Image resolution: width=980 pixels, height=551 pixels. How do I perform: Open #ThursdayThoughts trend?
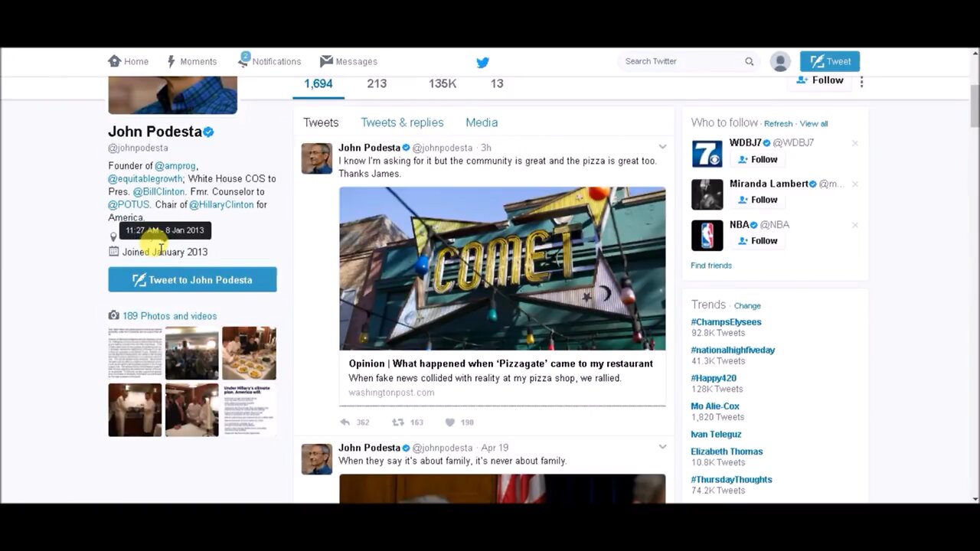(x=731, y=480)
